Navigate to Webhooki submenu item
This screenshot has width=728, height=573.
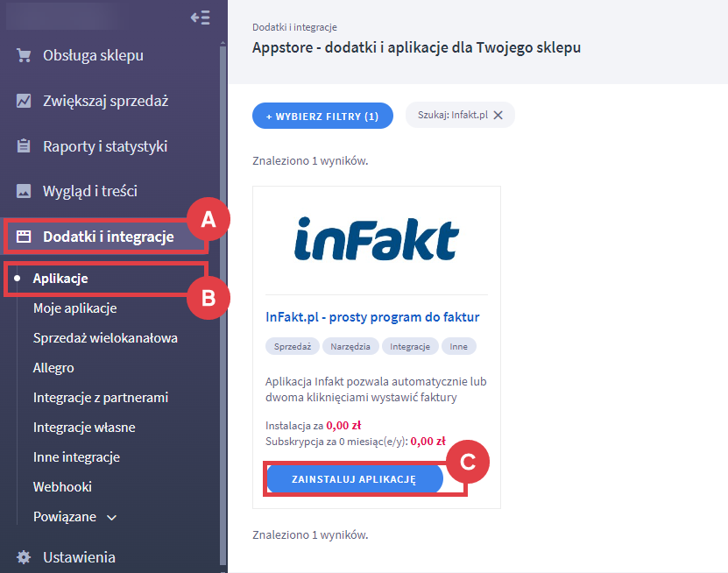pyautogui.click(x=62, y=487)
